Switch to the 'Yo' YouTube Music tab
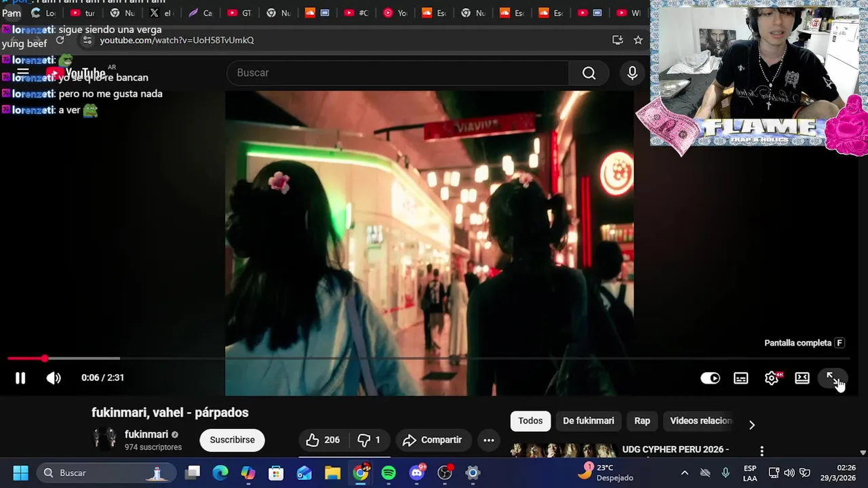Screen dimensions: 868x488 (395, 13)
